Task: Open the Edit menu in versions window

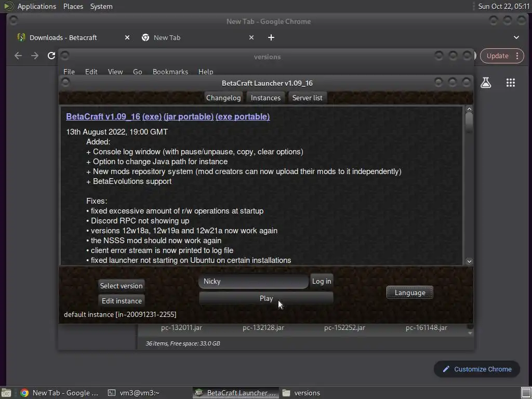Action: pyautogui.click(x=91, y=72)
